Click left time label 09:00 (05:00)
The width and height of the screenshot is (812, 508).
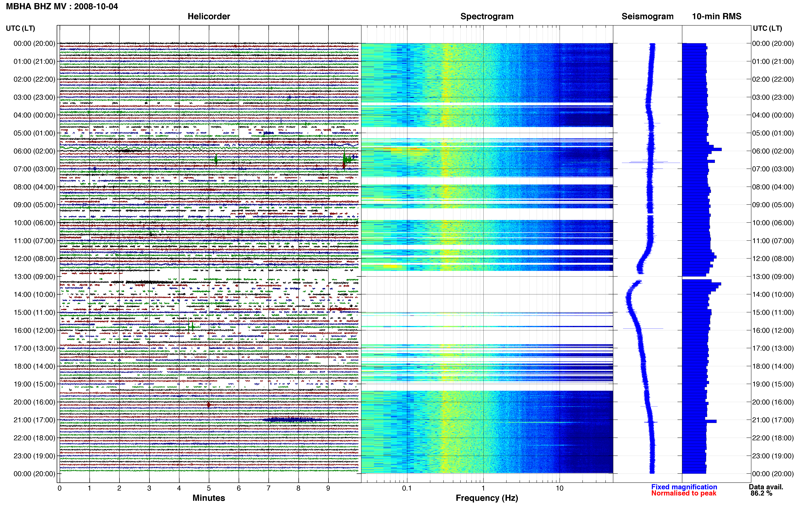click(x=34, y=205)
